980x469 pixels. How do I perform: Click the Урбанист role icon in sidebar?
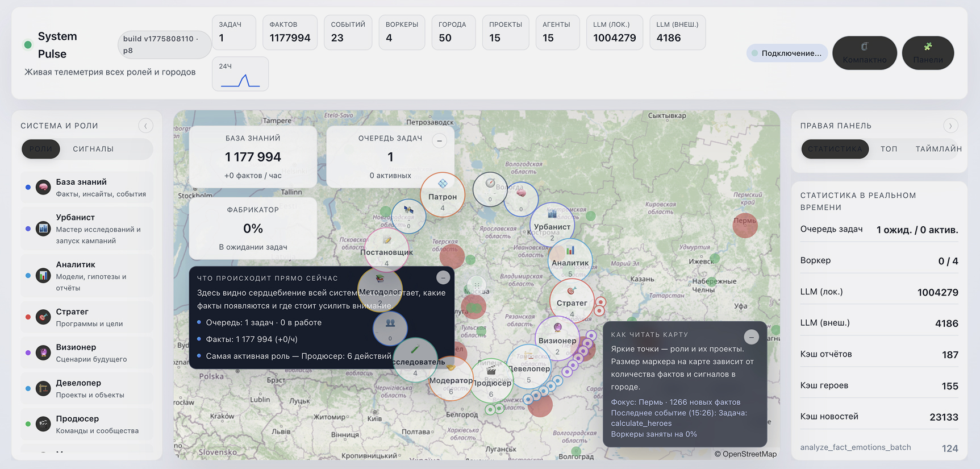point(43,229)
